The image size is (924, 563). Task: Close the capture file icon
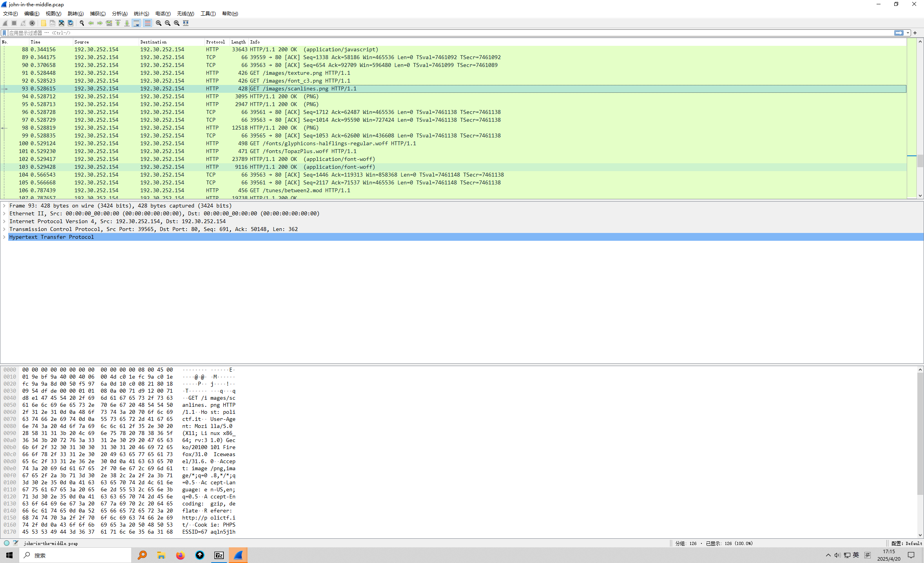click(x=62, y=23)
